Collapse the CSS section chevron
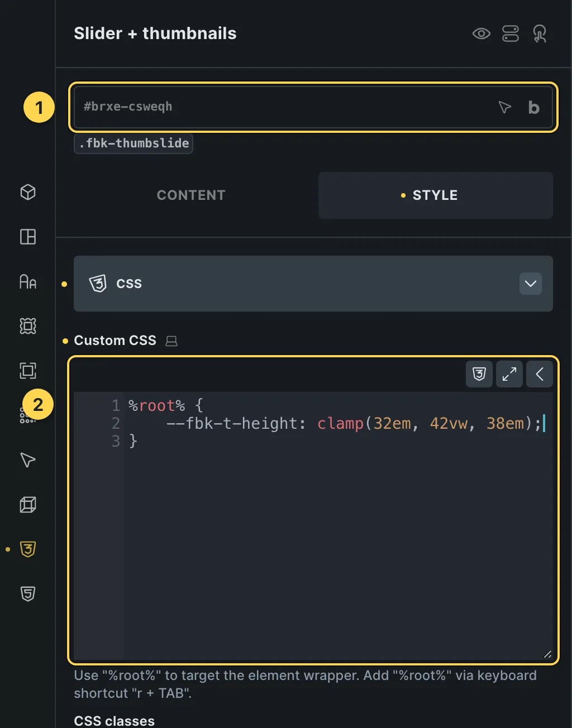 pos(531,284)
